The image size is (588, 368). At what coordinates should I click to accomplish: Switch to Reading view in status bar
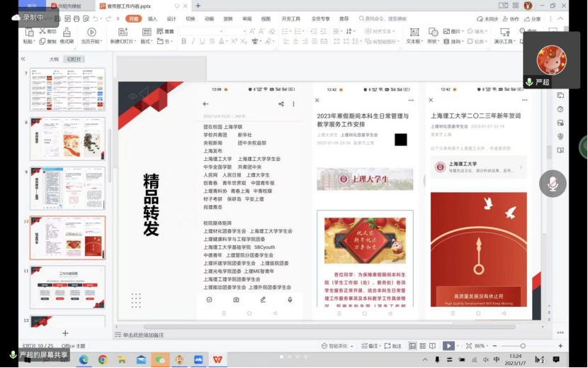(x=432, y=346)
